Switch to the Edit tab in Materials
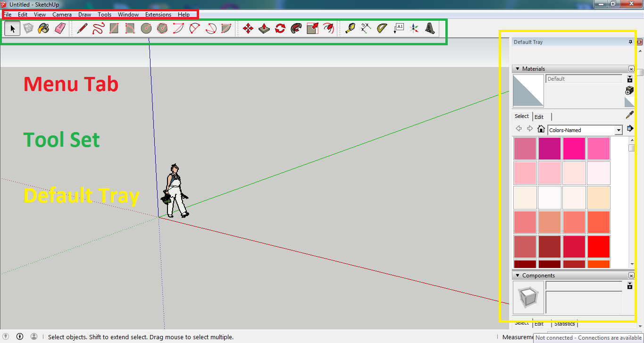This screenshot has width=644, height=343. (539, 117)
